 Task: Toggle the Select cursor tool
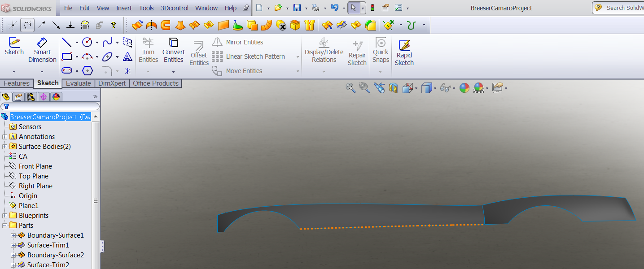point(354,8)
